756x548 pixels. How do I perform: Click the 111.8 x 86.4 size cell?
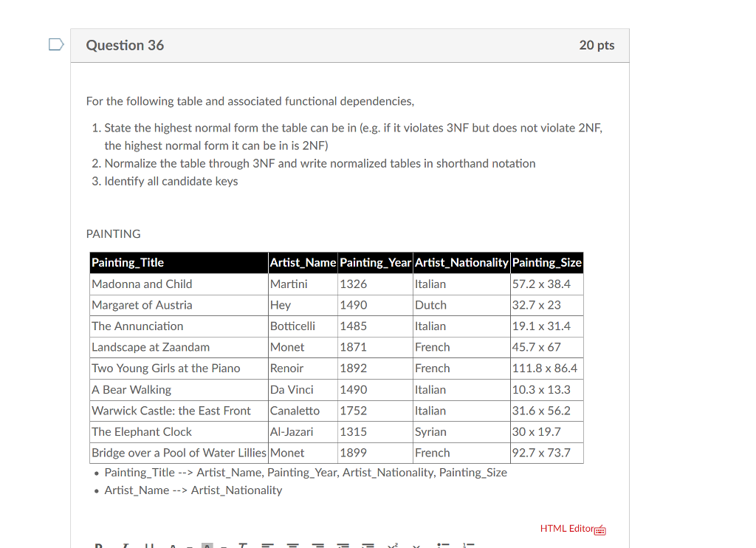tap(547, 369)
